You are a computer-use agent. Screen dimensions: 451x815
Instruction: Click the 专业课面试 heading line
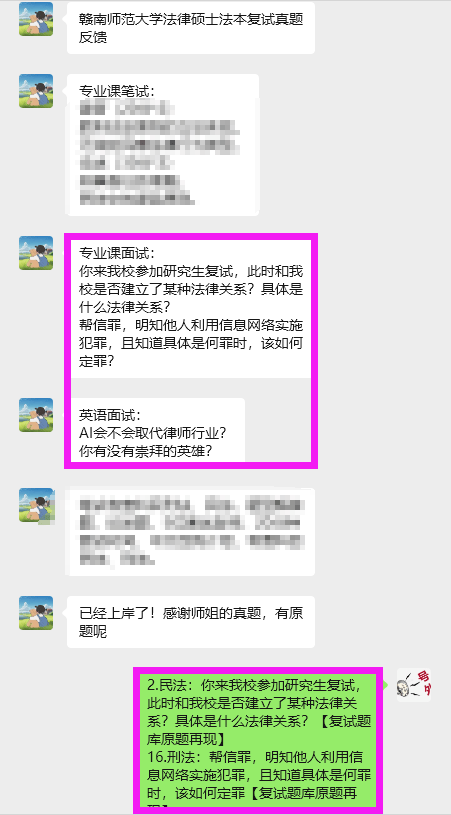(x=116, y=254)
